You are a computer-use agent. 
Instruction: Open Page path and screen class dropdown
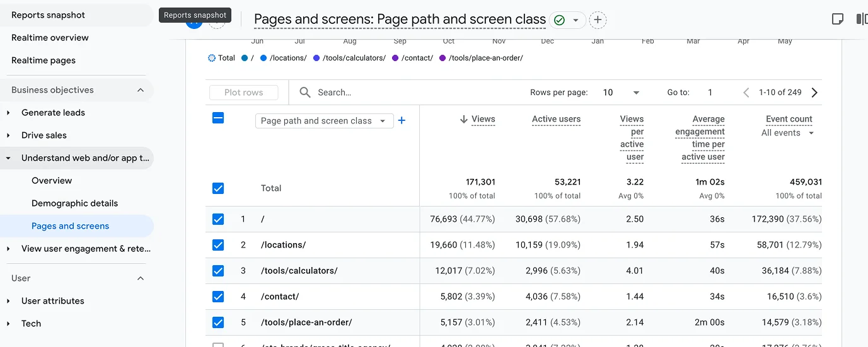(324, 121)
